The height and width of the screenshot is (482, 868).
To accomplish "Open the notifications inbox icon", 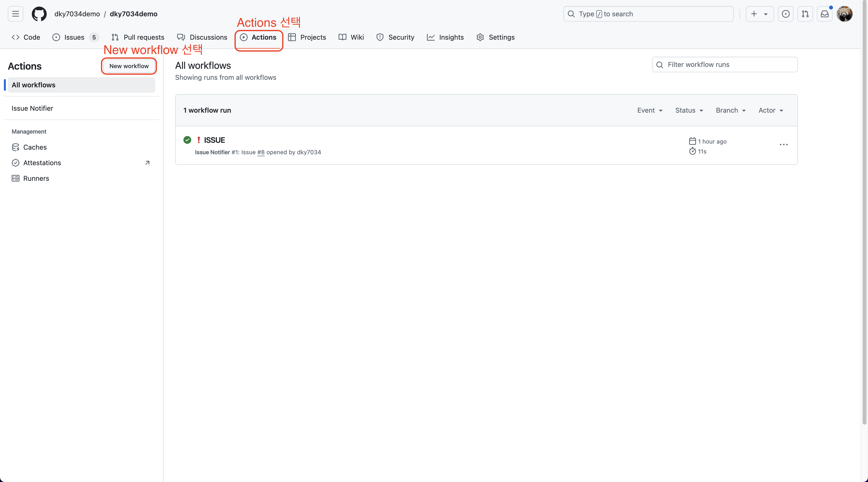I will (824, 14).
